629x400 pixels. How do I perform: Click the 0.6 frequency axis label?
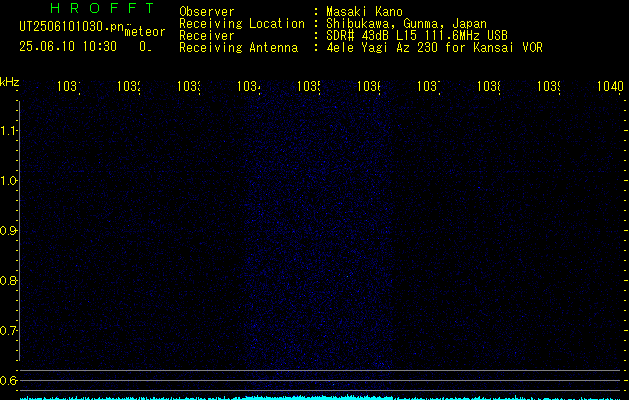(8, 380)
